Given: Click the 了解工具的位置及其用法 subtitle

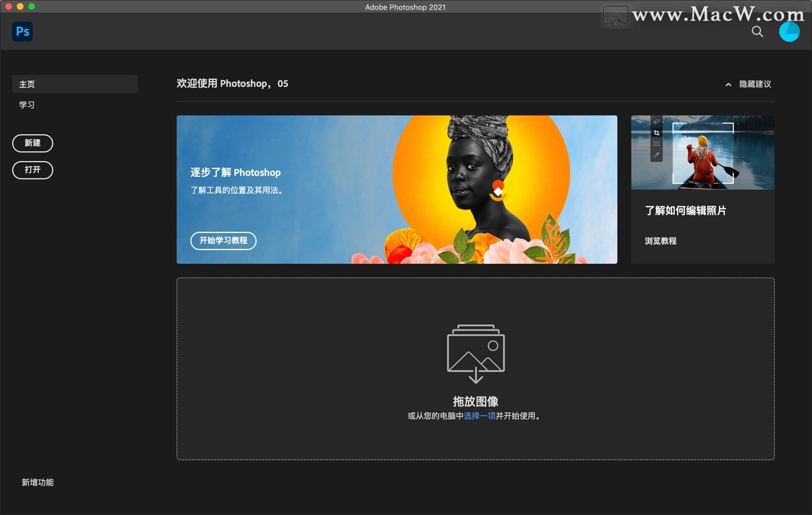Looking at the screenshot, I should pos(237,190).
